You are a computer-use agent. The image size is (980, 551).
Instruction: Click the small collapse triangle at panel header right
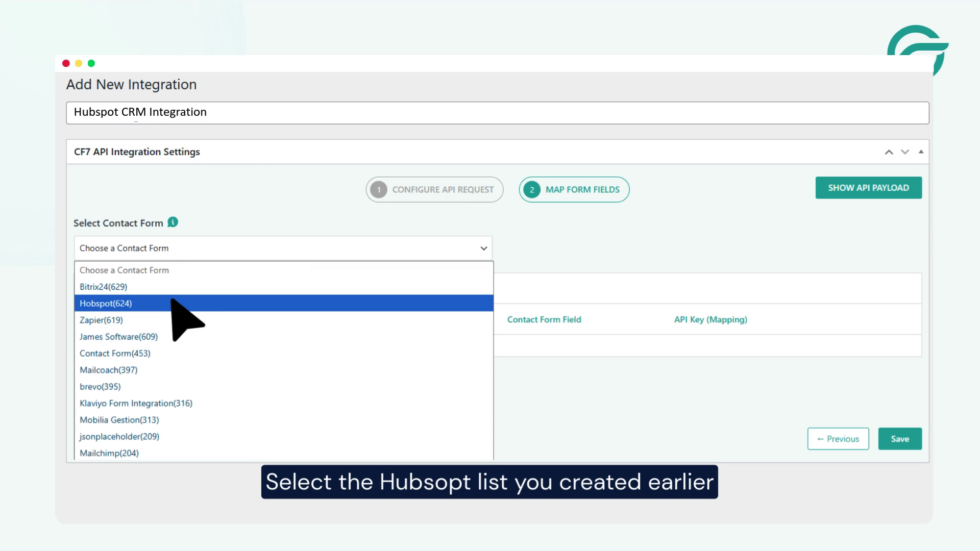tap(921, 152)
